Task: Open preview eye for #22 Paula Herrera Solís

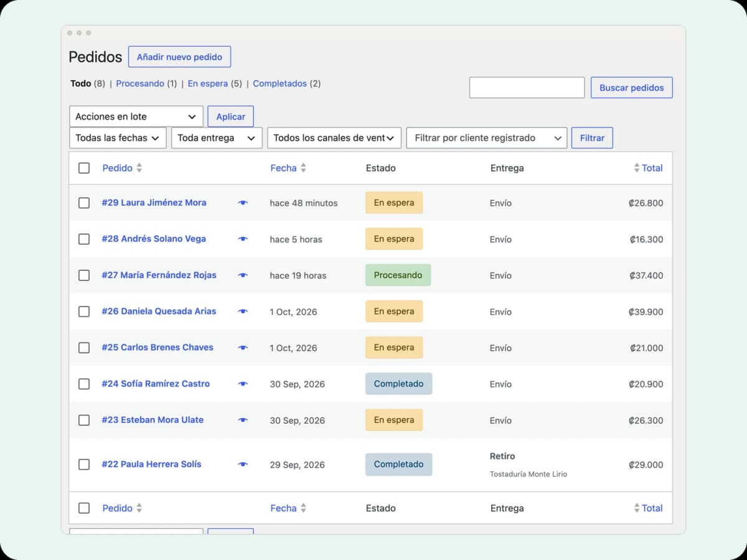Action: tap(243, 464)
